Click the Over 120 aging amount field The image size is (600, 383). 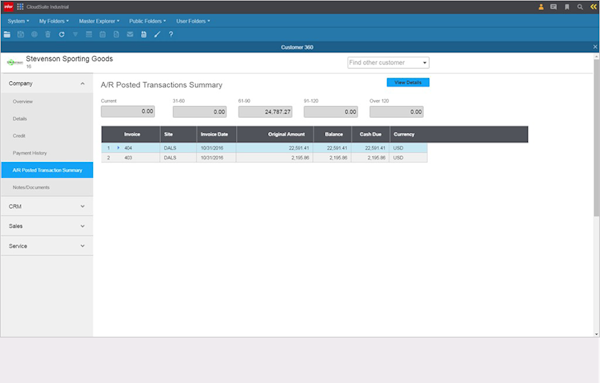coord(396,112)
